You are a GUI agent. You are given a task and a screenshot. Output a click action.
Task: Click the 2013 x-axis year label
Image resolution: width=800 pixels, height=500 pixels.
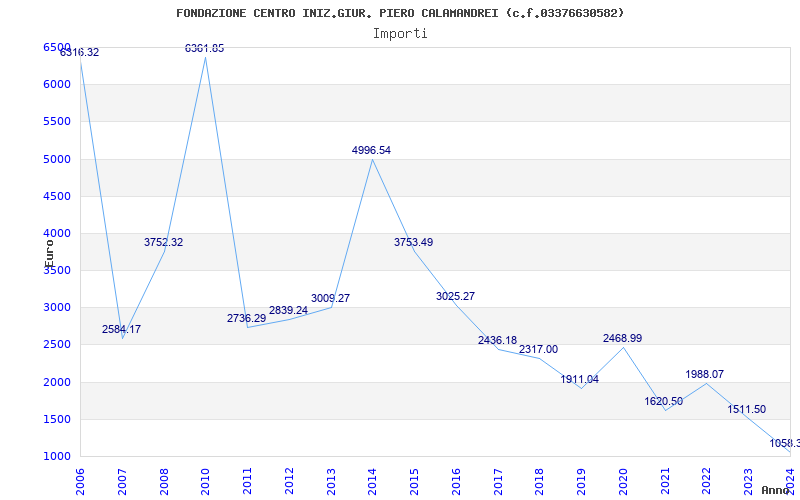331,482
